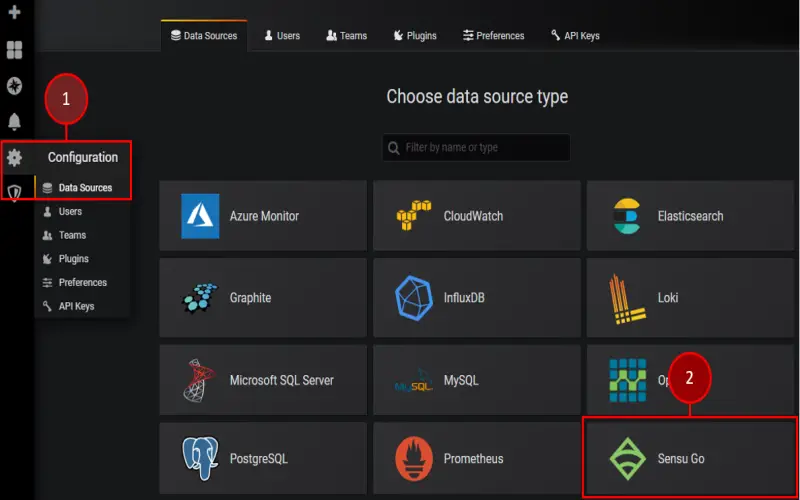Open the Dashboards grid icon
The width and height of the screenshot is (800, 500).
[x=14, y=50]
